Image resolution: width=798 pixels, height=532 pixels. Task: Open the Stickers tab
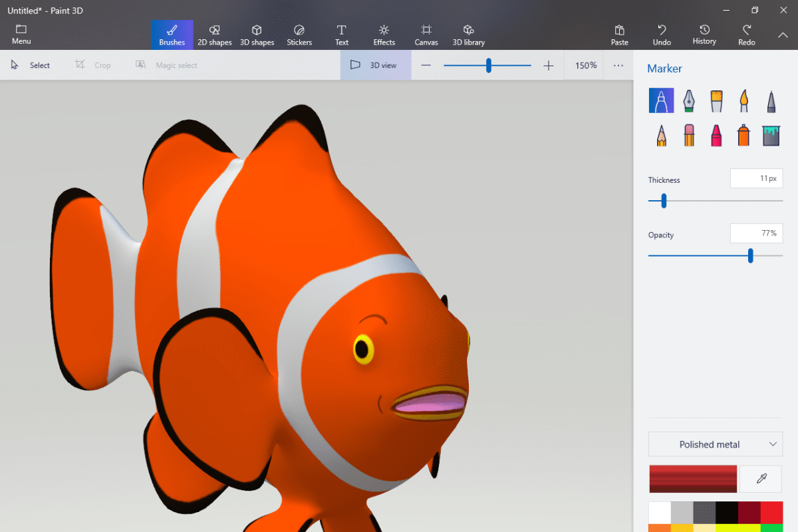point(299,35)
